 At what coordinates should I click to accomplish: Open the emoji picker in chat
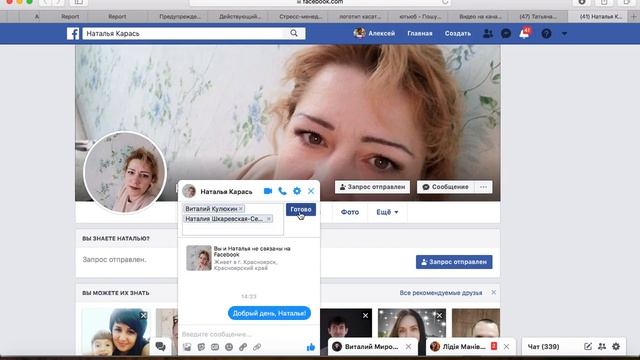[x=229, y=347]
